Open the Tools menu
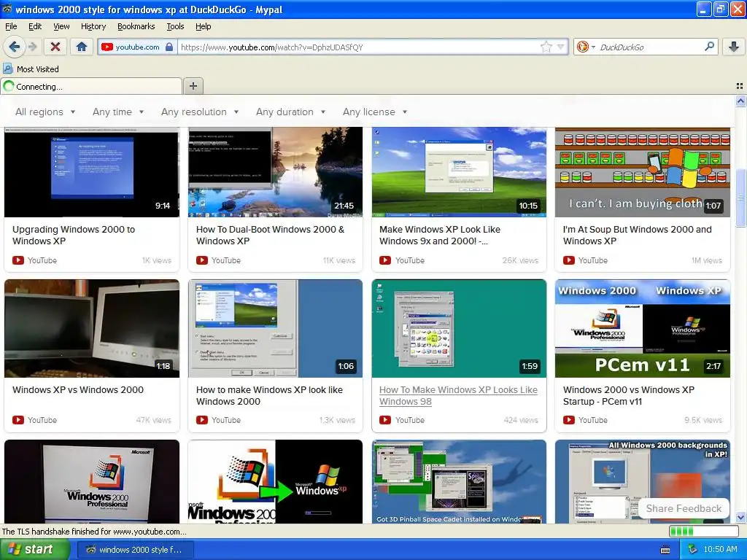Image resolution: width=747 pixels, height=560 pixels. (x=175, y=26)
